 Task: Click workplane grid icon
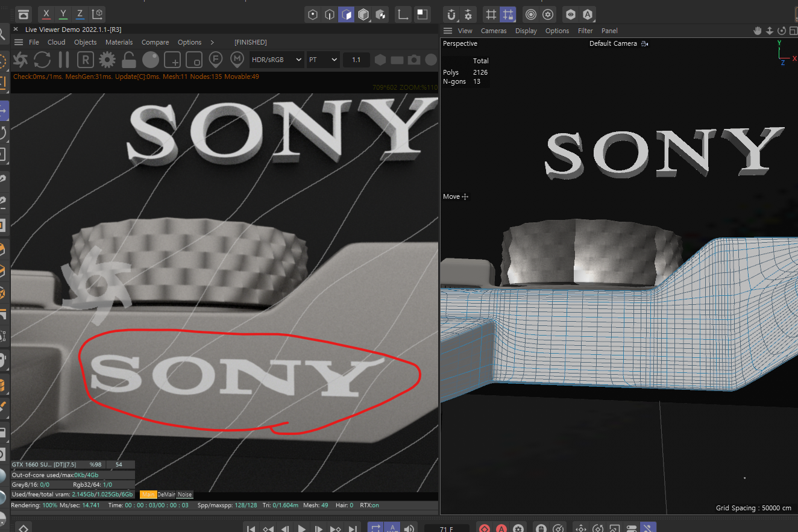[491, 14]
